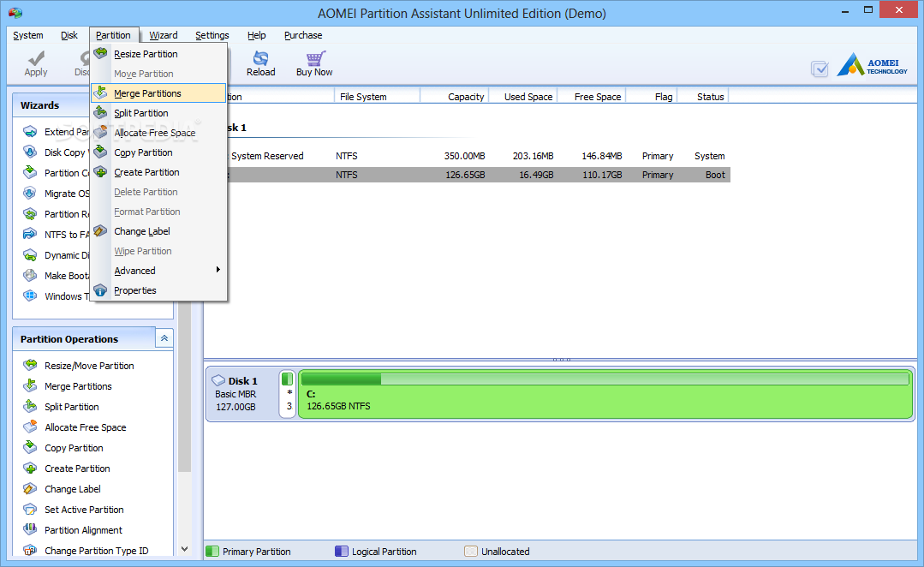Open the Settings menu
The width and height of the screenshot is (924, 567).
[212, 35]
